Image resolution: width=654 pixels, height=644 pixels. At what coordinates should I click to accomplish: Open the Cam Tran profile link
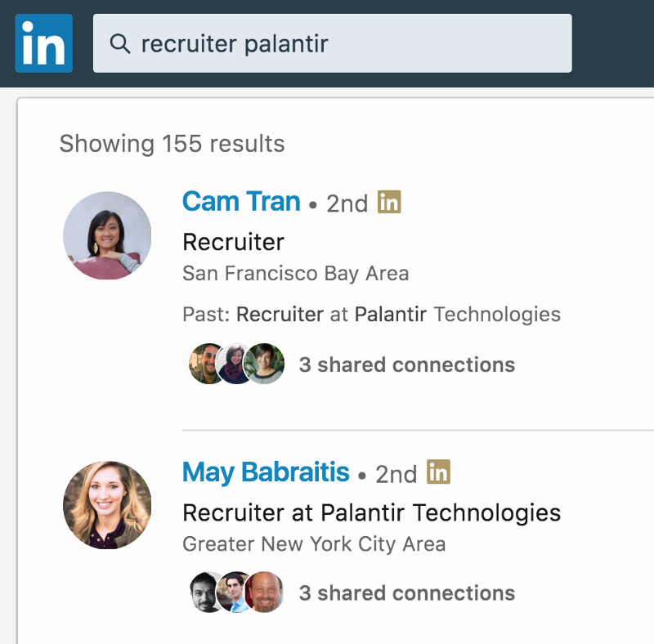(241, 202)
